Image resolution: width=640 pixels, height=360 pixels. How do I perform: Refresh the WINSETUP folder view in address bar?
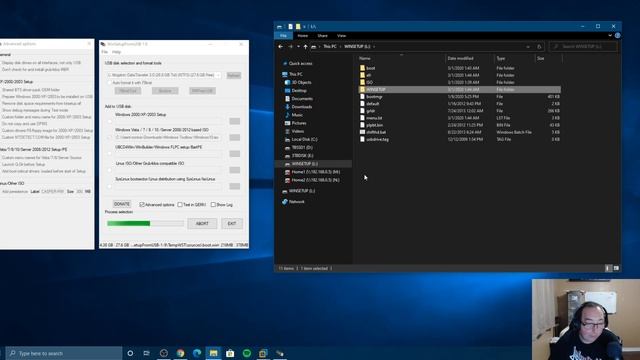point(539,47)
